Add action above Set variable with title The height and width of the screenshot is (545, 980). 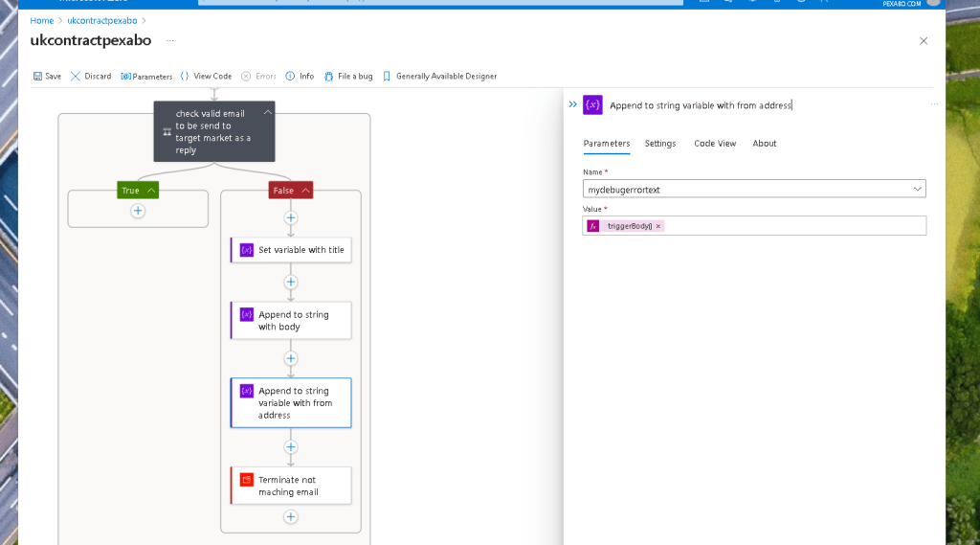(291, 217)
